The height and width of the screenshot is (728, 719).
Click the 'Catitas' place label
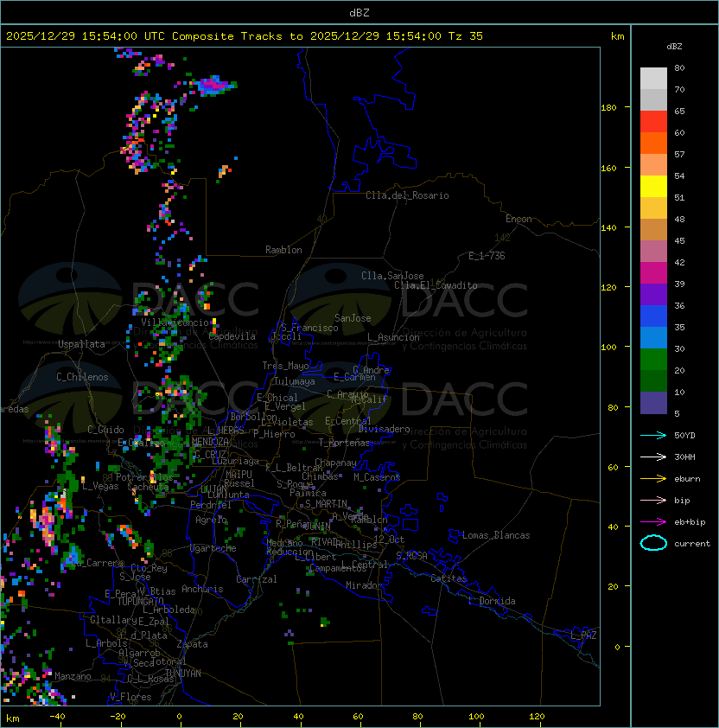pyautogui.click(x=449, y=578)
